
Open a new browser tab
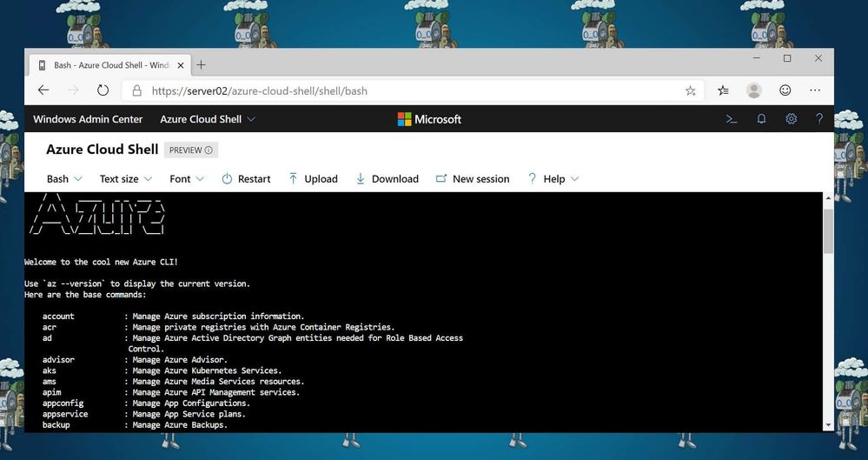click(201, 65)
